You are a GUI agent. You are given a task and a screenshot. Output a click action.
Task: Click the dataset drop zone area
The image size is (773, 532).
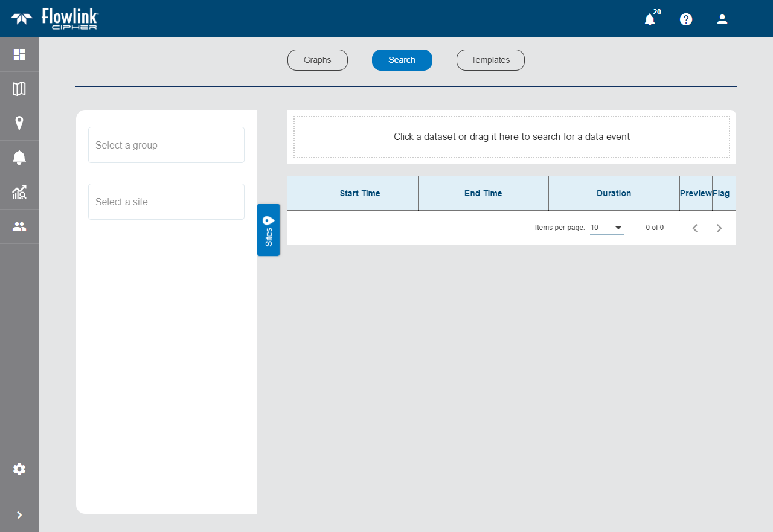coord(512,137)
